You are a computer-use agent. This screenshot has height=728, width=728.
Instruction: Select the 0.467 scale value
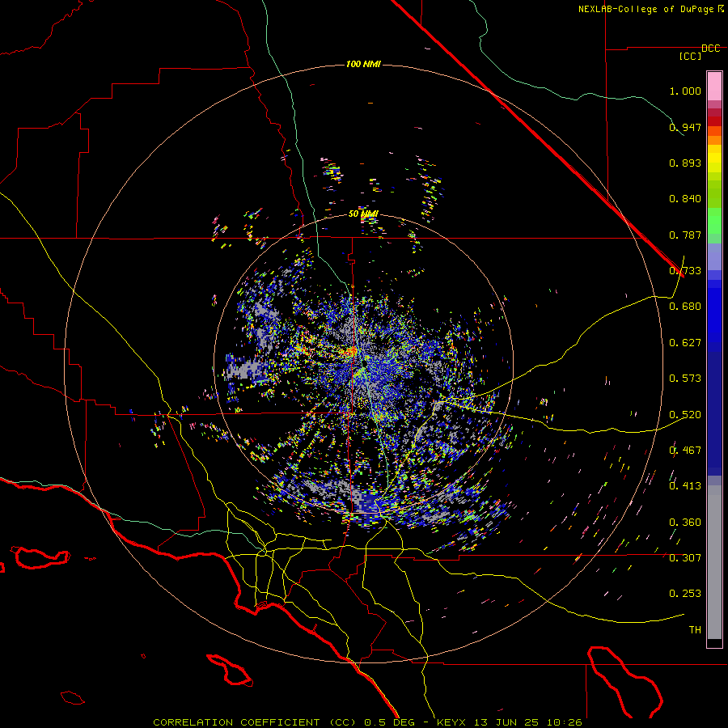(x=685, y=451)
